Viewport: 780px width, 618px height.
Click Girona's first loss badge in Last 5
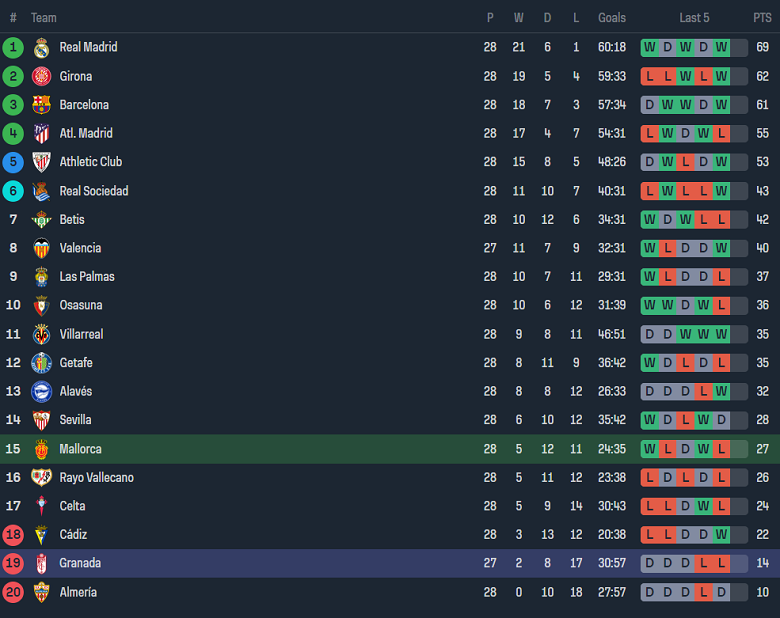[x=650, y=76]
